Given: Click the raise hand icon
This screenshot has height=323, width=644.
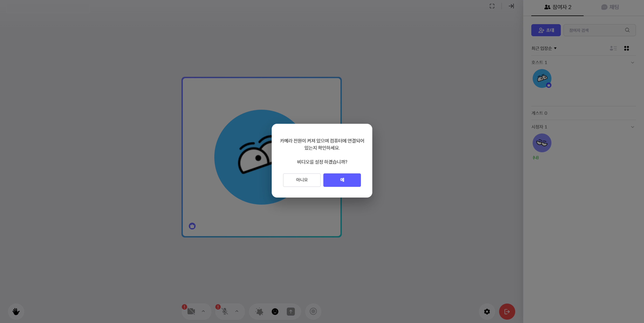Looking at the screenshot, I should [16, 311].
